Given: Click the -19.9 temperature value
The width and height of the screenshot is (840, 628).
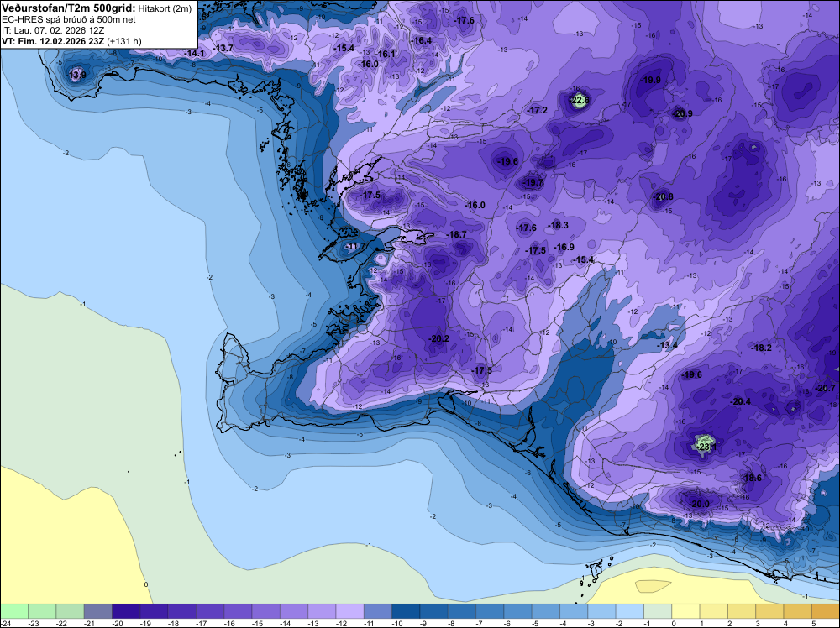Looking at the screenshot, I should click(x=650, y=81).
